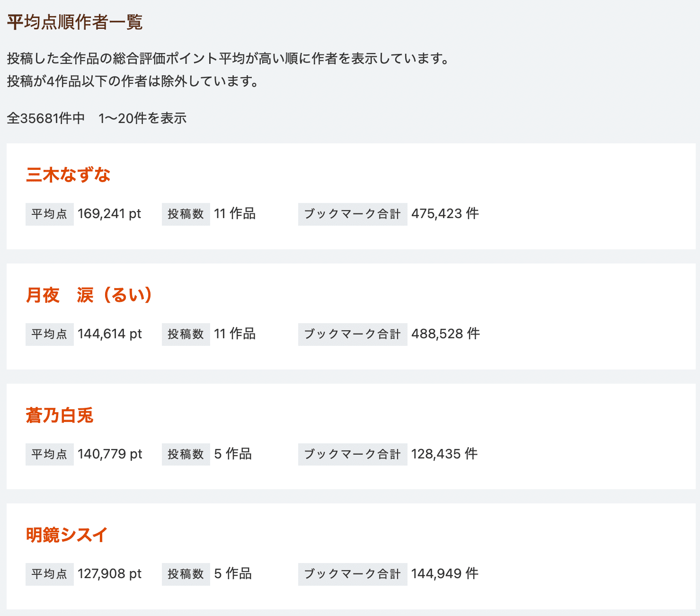Click the 投稿数 badge under 蒼乃白兎
700x616 pixels.
click(186, 454)
